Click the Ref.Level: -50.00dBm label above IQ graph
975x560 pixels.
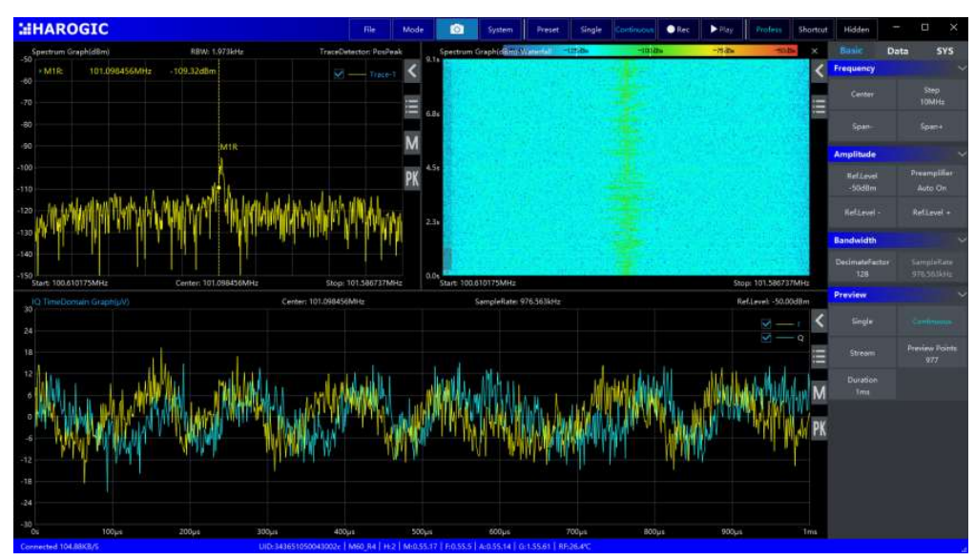click(773, 302)
